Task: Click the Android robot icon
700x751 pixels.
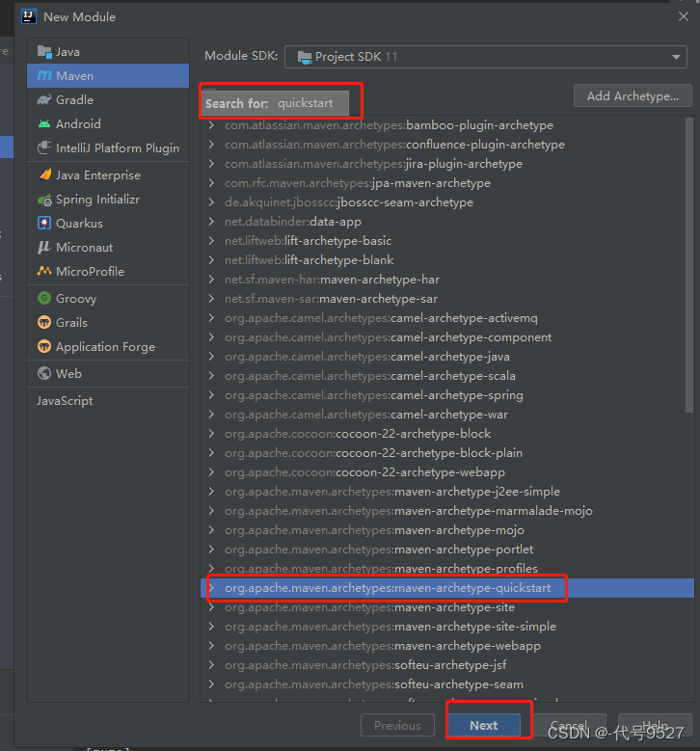Action: pos(44,124)
